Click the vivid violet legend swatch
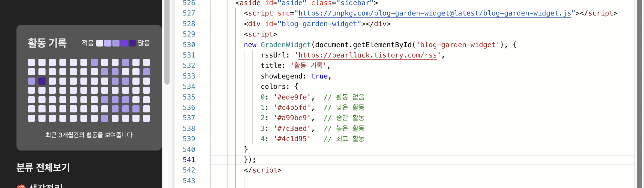Image resolution: width=644 pixels, height=188 pixels. pyautogui.click(x=124, y=43)
